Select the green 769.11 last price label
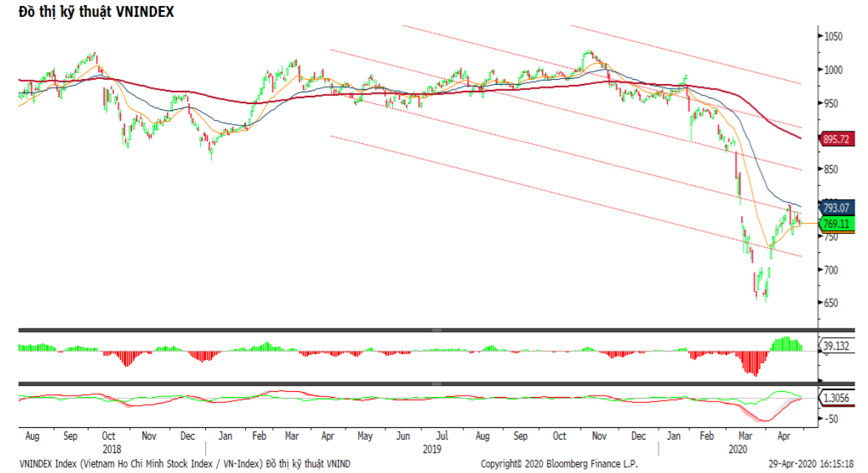 click(836, 224)
